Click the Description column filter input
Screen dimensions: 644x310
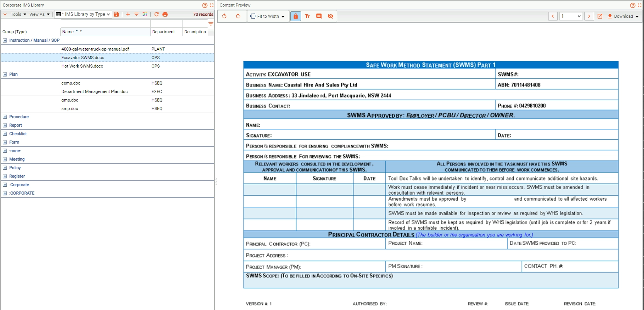[x=195, y=24]
